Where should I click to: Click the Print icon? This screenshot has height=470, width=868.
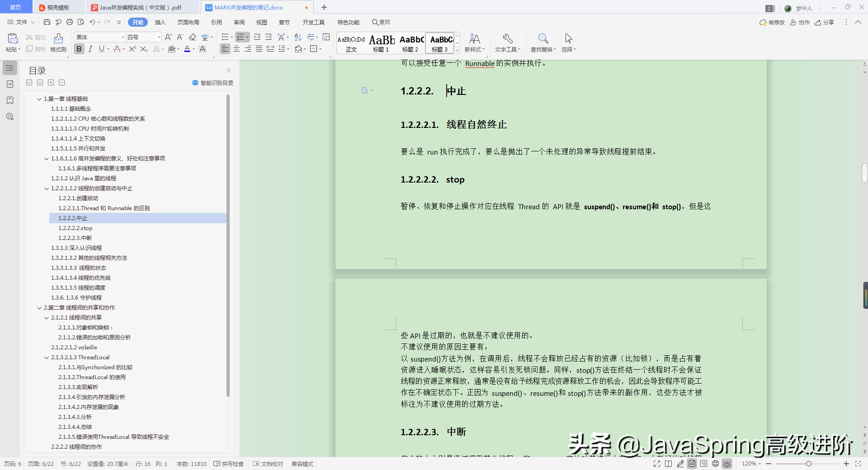pos(70,22)
